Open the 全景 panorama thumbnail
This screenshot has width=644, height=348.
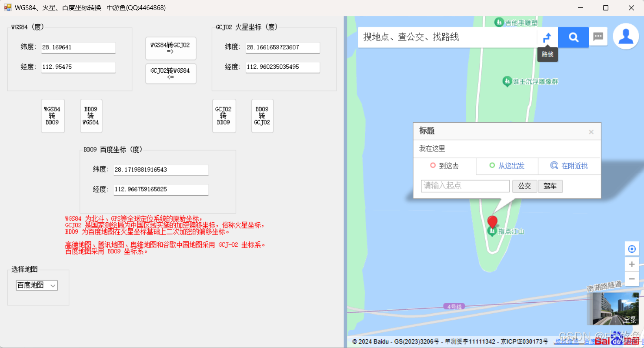click(613, 308)
